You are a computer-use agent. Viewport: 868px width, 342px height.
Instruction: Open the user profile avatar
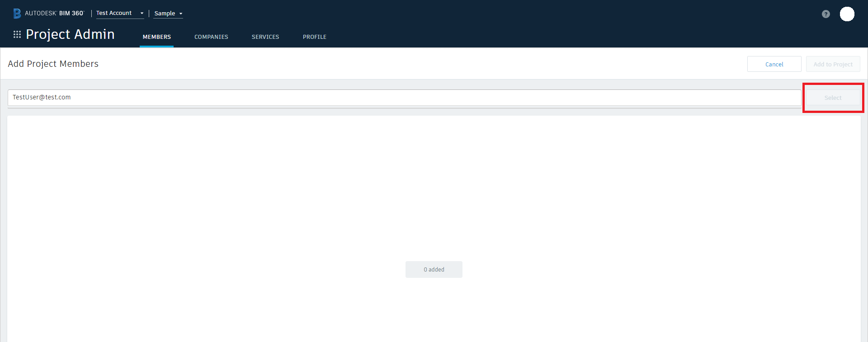(x=847, y=14)
